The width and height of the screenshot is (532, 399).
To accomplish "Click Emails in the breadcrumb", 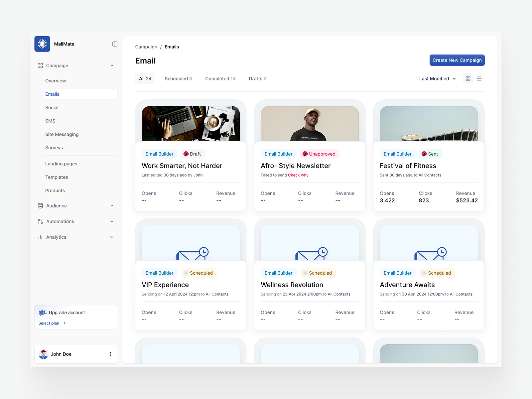I will pyautogui.click(x=172, y=47).
